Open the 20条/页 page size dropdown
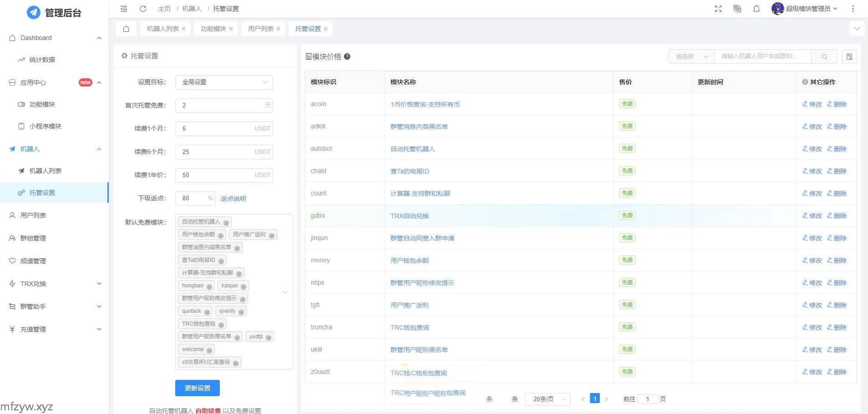 pos(548,399)
